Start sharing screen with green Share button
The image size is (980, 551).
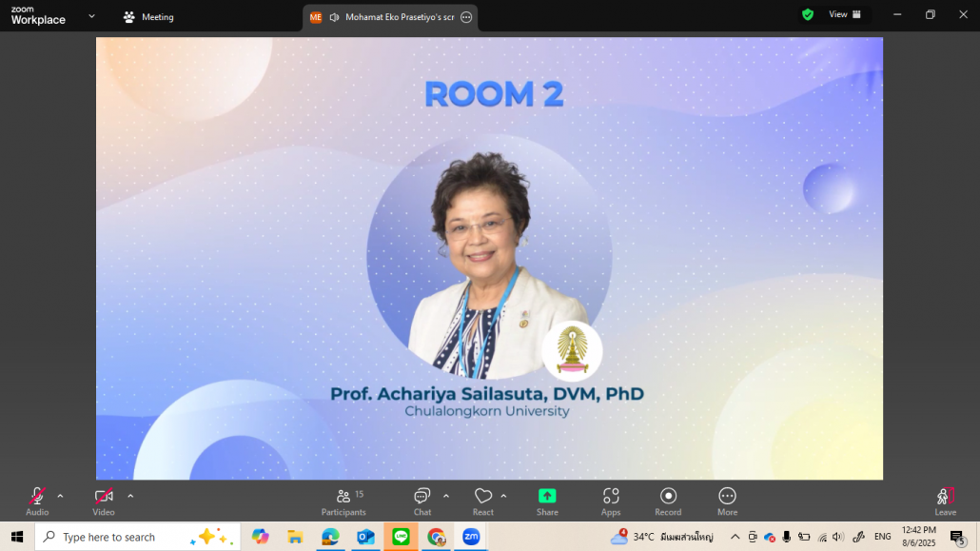(x=547, y=502)
